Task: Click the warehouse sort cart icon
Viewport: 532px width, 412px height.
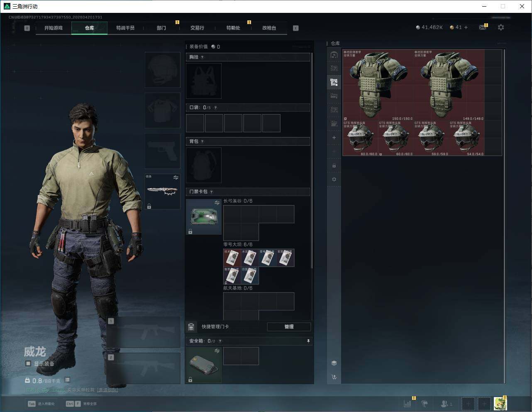Action: tap(334, 377)
